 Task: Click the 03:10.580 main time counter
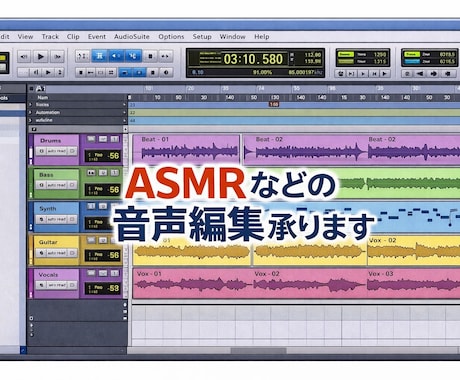(253, 59)
